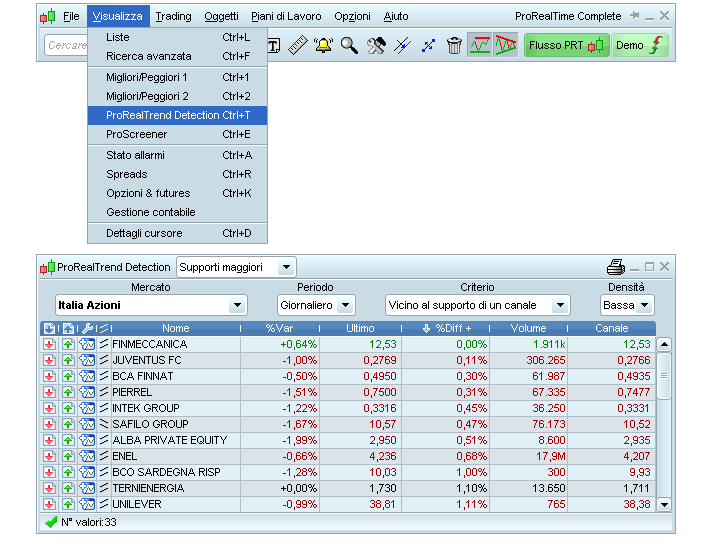Open the File menu
The image size is (702, 548).
coord(71,17)
